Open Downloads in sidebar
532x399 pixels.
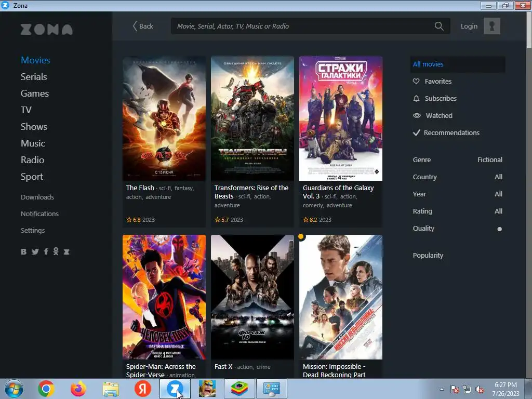[37, 197]
